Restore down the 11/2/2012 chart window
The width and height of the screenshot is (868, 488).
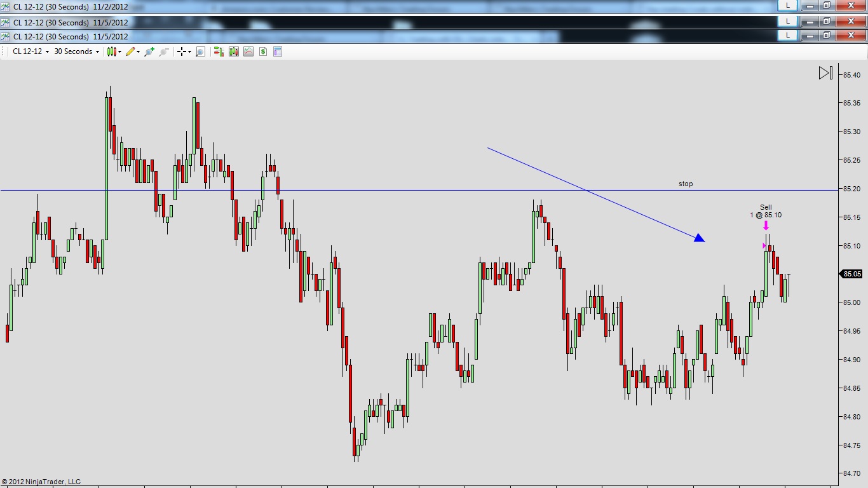pyautogui.click(x=826, y=5)
